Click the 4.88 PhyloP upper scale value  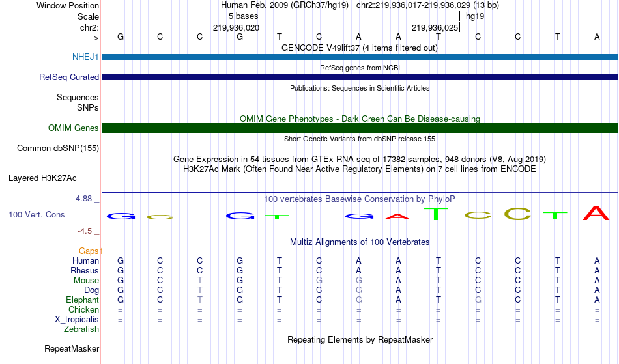pyautogui.click(x=84, y=199)
